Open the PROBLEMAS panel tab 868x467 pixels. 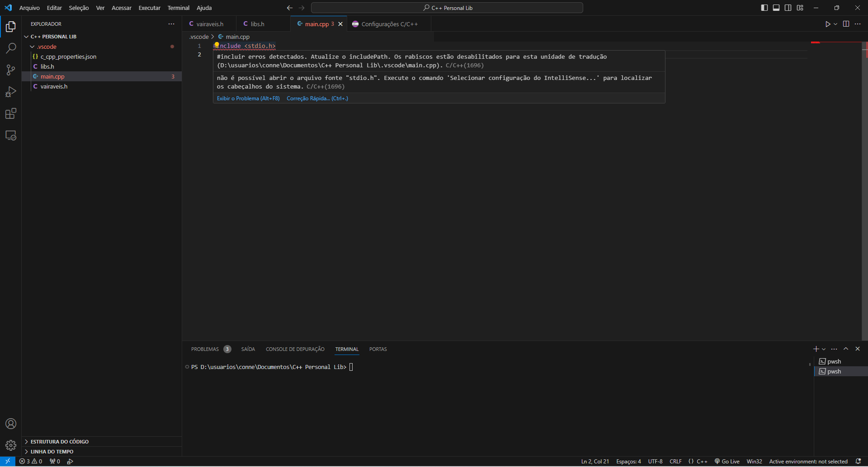[x=211, y=349]
